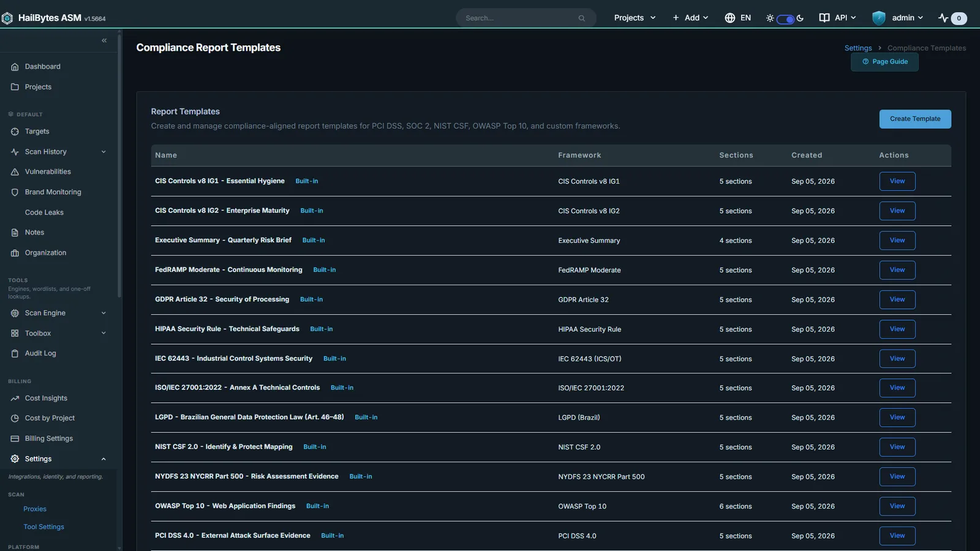Go to Dashboard menu item

click(42, 67)
